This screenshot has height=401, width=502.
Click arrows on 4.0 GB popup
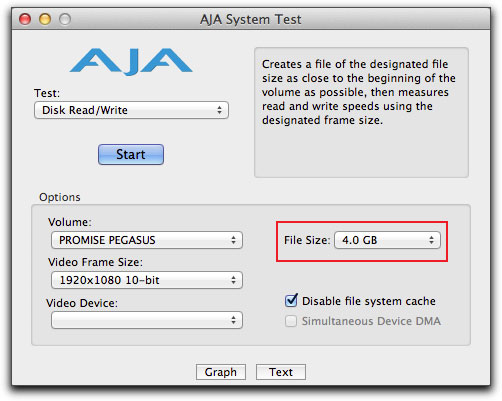[431, 240]
